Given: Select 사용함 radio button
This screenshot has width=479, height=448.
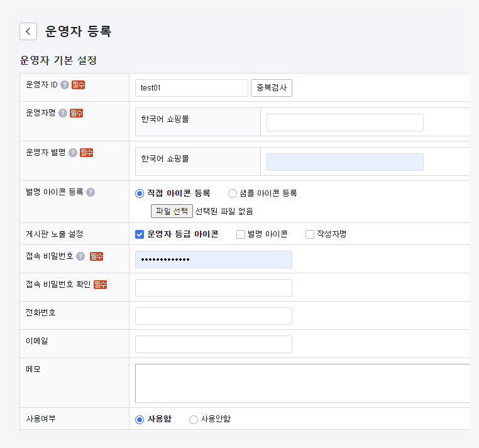Looking at the screenshot, I should [x=140, y=419].
